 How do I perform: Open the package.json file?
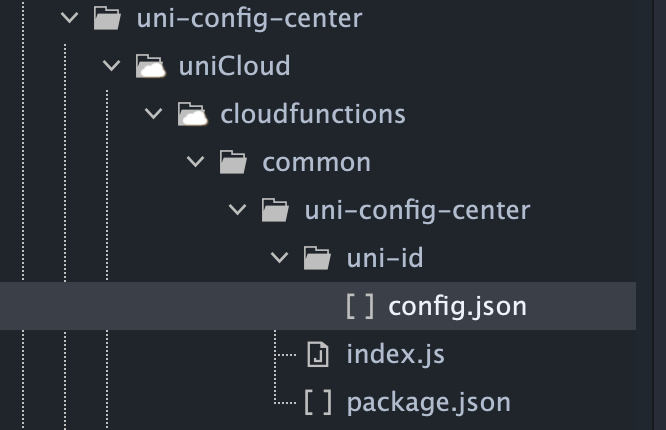pos(428,402)
